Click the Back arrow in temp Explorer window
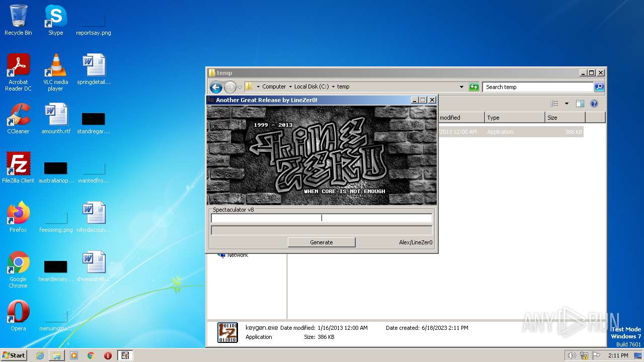This screenshot has width=644, height=362. click(216, 87)
